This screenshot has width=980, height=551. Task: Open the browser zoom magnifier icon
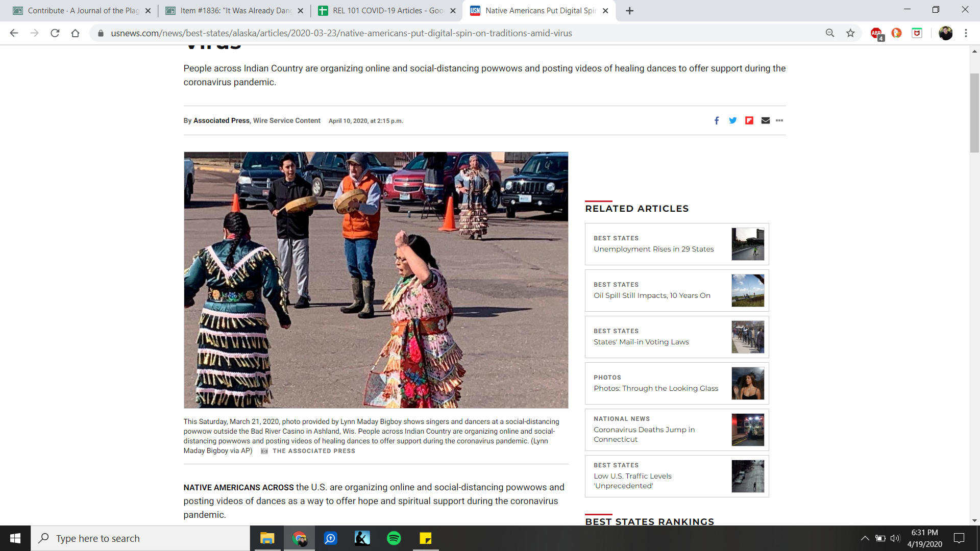[830, 33]
